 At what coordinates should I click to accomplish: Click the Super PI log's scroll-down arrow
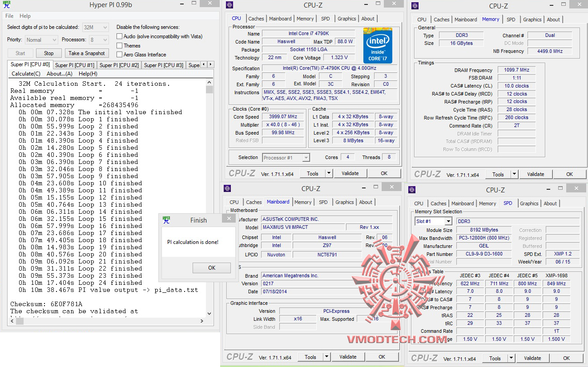(x=209, y=313)
